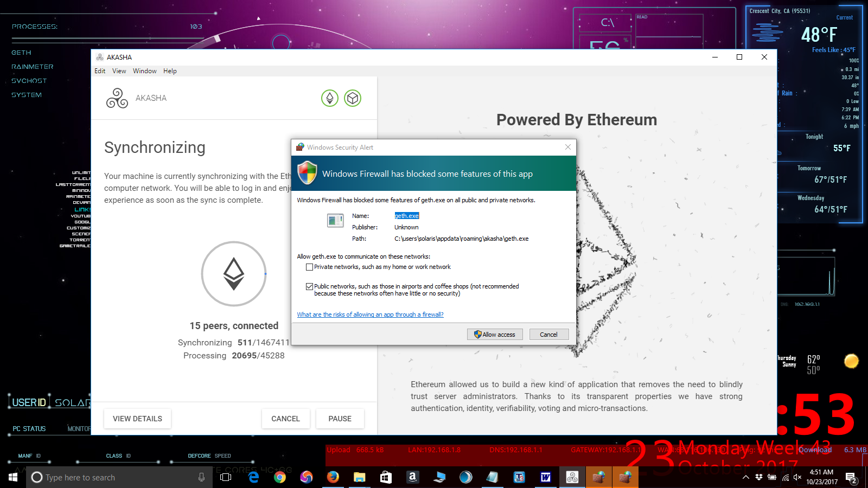Pause the synchronization
The width and height of the screenshot is (868, 488).
pyautogui.click(x=340, y=419)
